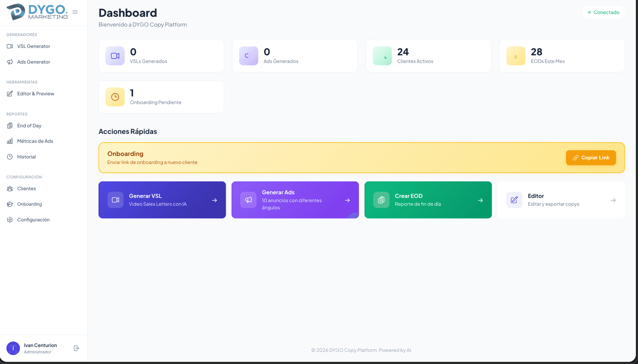Click the 0 Ads Generados stat card
Screen dimensions: 638x364
[x=295, y=56]
